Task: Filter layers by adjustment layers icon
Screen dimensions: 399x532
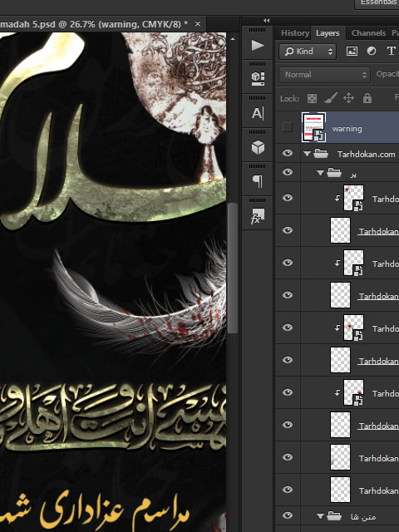Action: tap(372, 52)
